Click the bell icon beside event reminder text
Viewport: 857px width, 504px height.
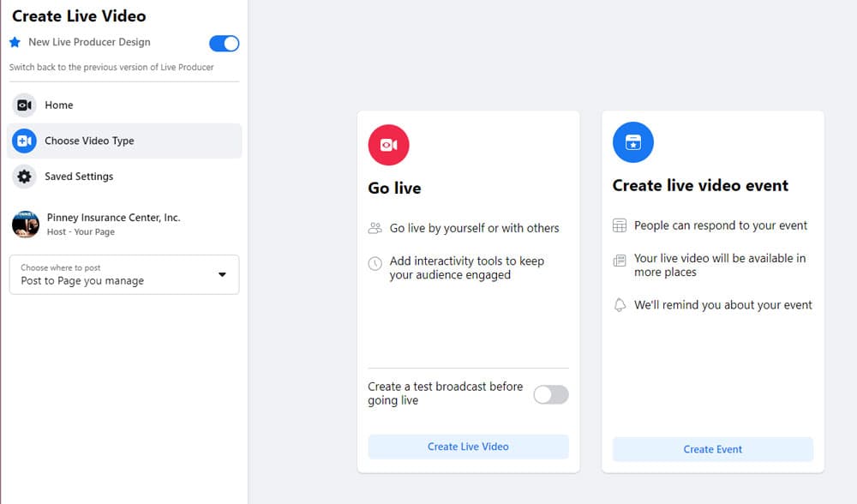pos(620,304)
